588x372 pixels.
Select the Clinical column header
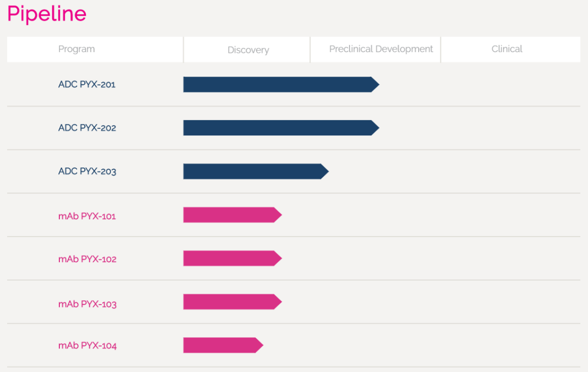pyautogui.click(x=506, y=49)
